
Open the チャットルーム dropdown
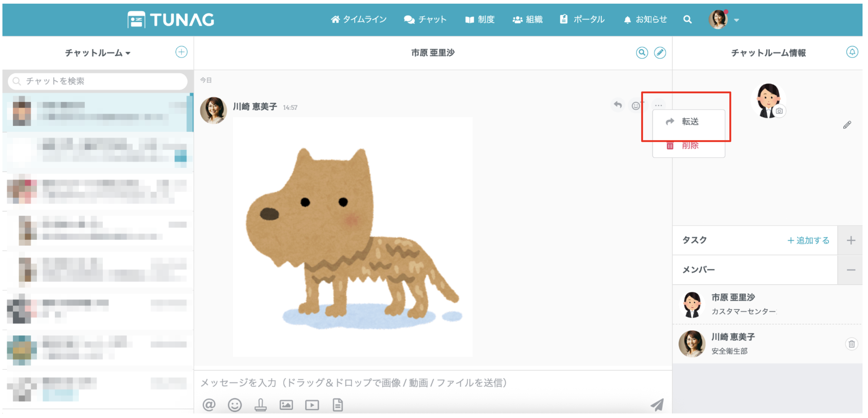click(98, 53)
